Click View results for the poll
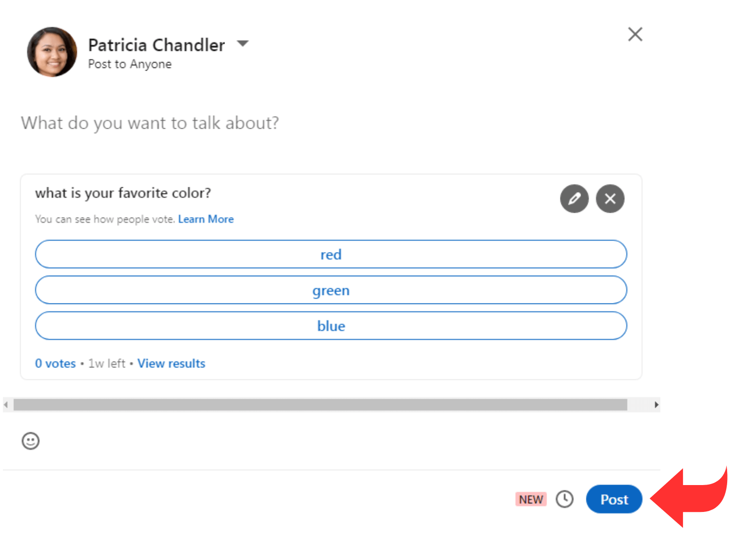 [x=171, y=364]
